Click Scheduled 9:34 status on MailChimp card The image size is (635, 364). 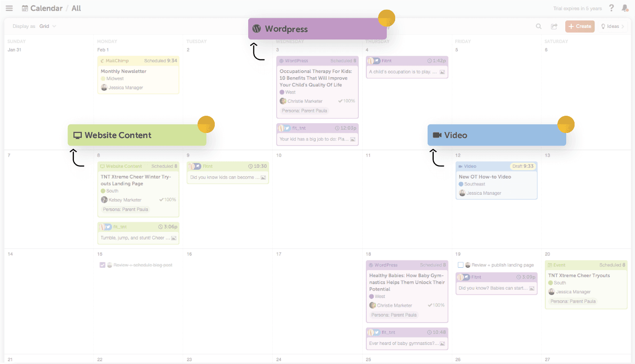tap(160, 61)
